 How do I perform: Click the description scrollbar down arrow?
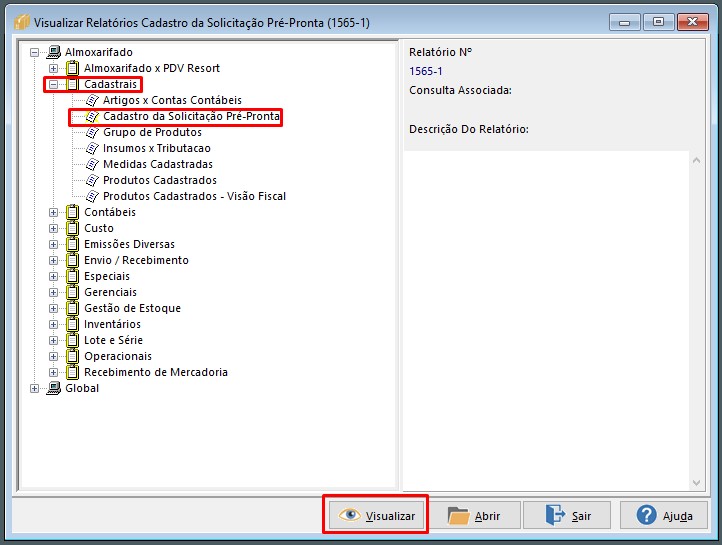696,482
